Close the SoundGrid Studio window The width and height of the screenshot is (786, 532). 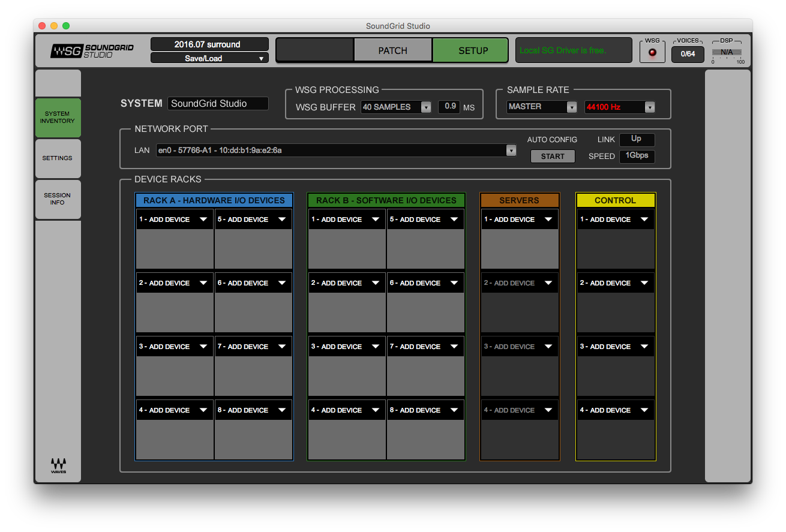[x=42, y=26]
